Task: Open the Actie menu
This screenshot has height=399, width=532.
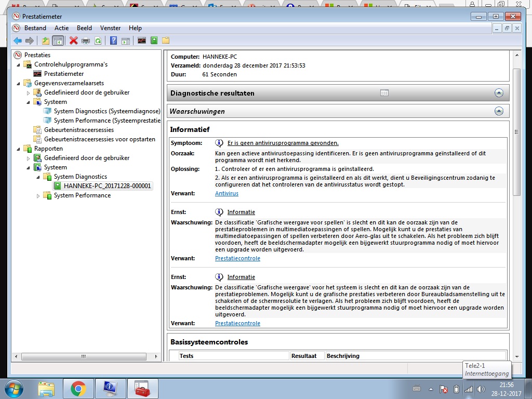Action: 61,28
